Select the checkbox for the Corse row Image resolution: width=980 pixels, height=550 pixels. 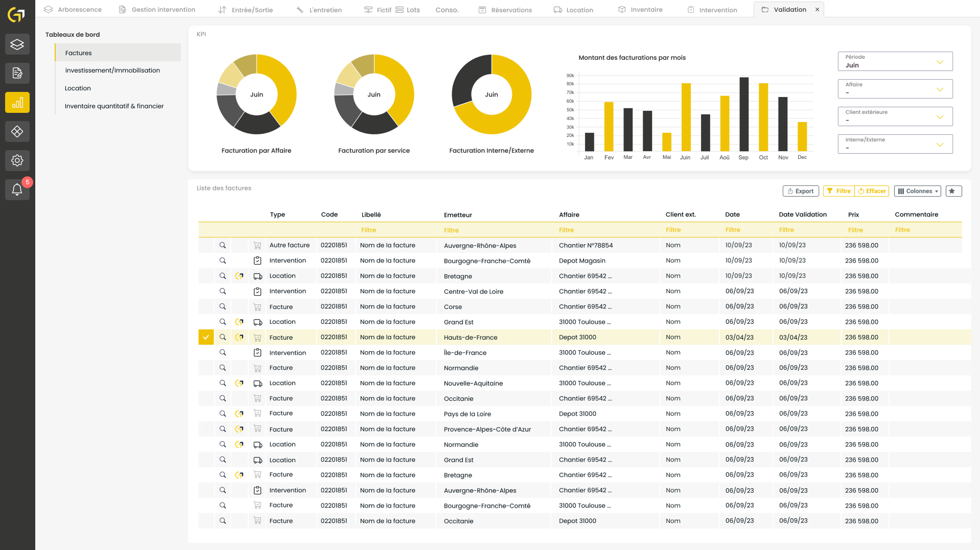pos(206,307)
